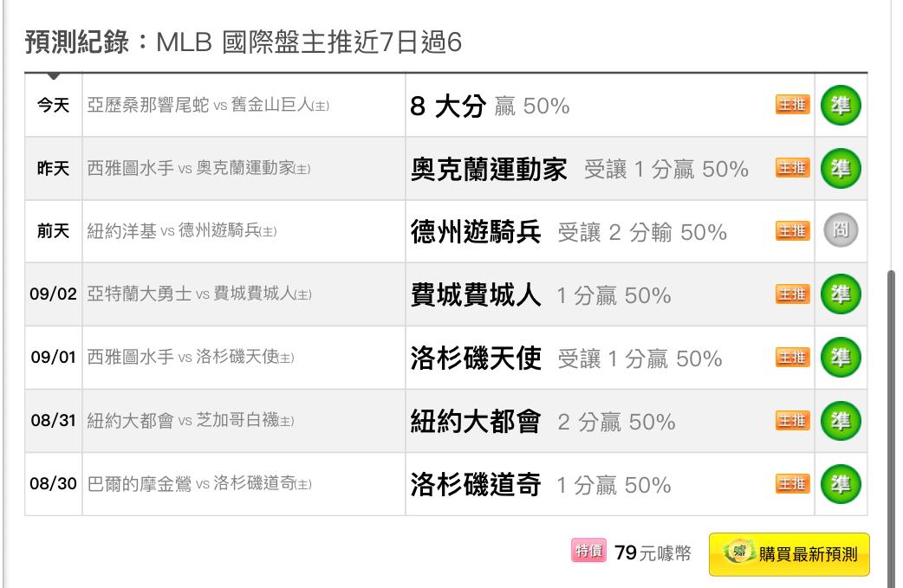Click orange 主推 tag on today's row
This screenshot has width=903, height=588.
[x=792, y=105]
